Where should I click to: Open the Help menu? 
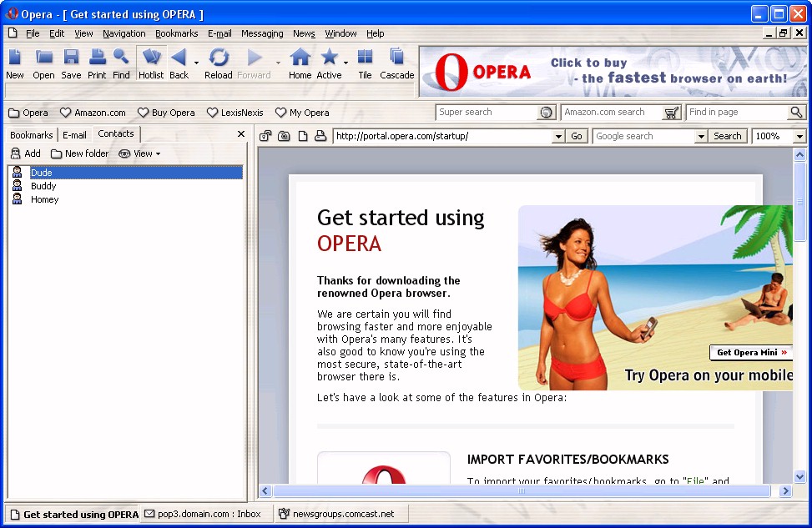(x=375, y=33)
